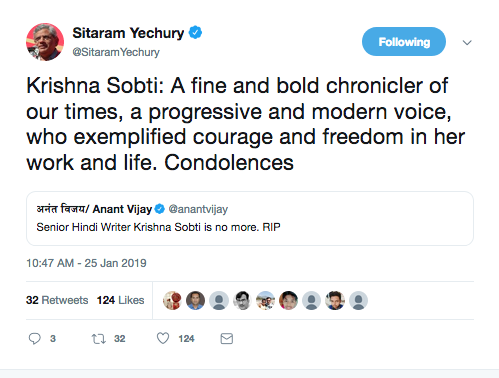Open Sitaram Yechury's profile picture

[x=45, y=42]
